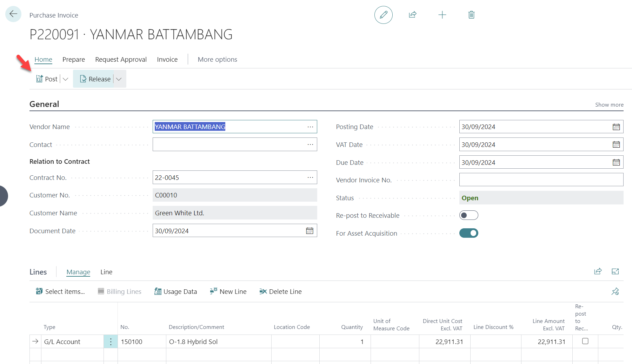Viewport: 632px width, 364px height.
Task: Click Direct Unit Cost cell 22,911.31
Action: click(x=445, y=342)
